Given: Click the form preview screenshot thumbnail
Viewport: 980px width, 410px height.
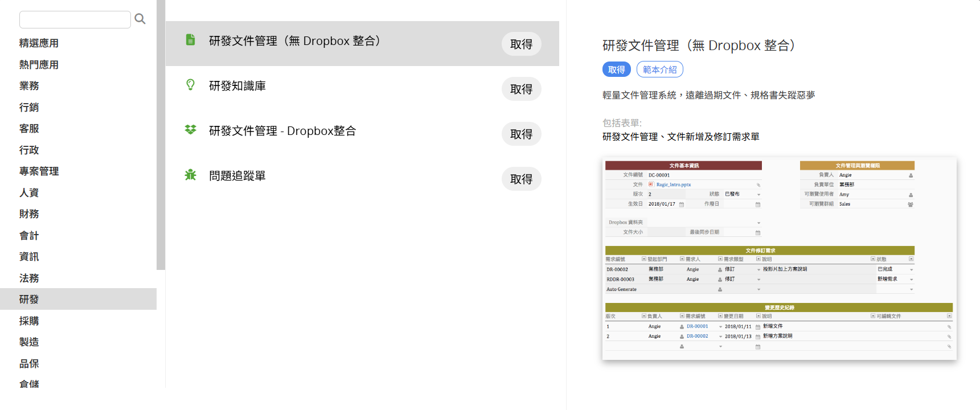Looking at the screenshot, I should click(x=779, y=259).
